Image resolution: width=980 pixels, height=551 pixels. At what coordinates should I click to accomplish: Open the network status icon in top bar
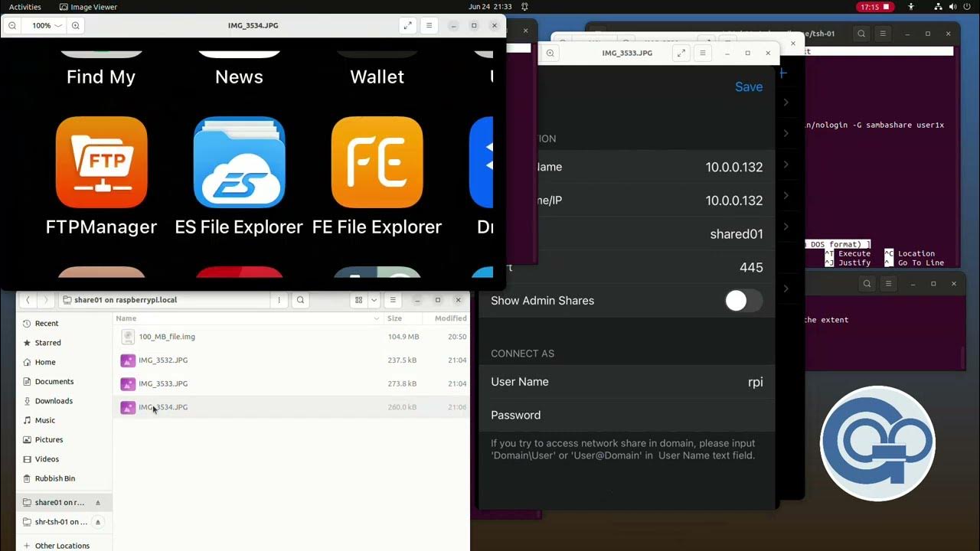pyautogui.click(x=939, y=7)
